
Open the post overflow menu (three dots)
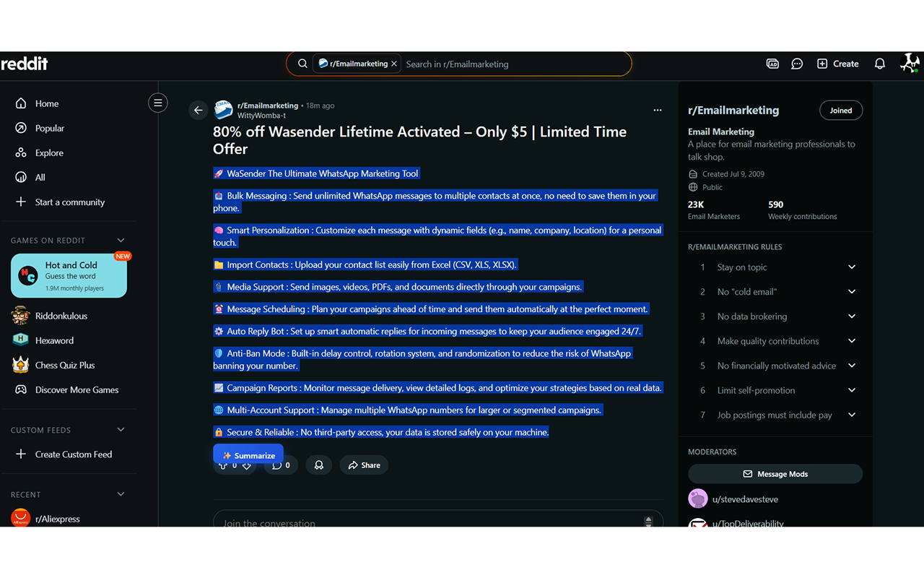point(657,111)
